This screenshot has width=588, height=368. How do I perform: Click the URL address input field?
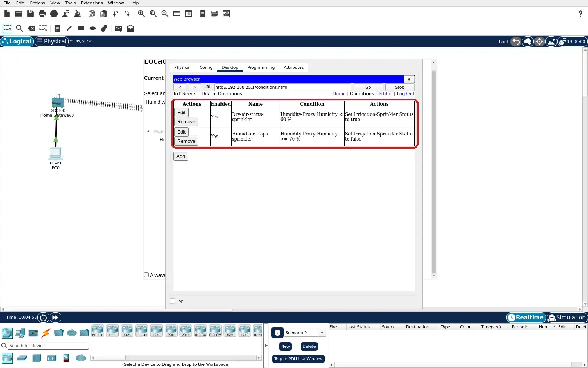283,87
